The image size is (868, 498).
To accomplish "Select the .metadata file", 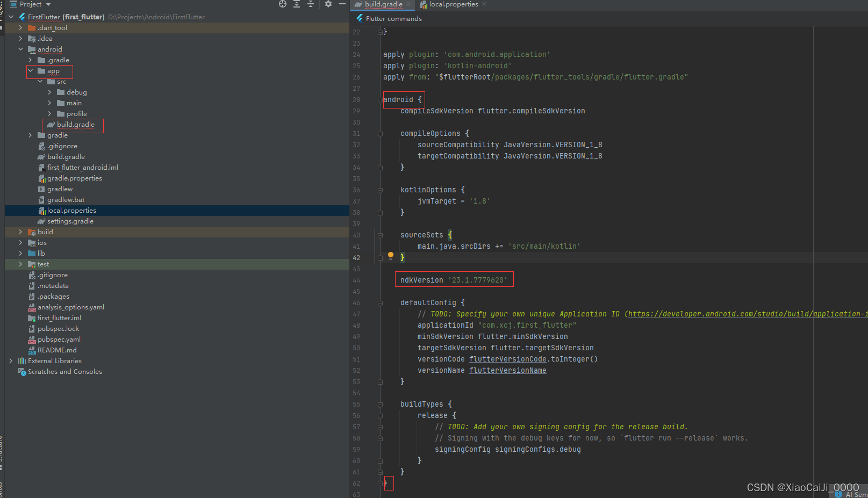I will pyautogui.click(x=53, y=286).
